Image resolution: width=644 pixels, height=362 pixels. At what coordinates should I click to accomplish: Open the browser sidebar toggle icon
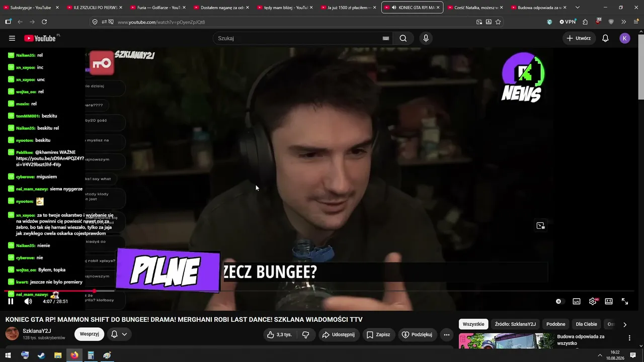8,22
